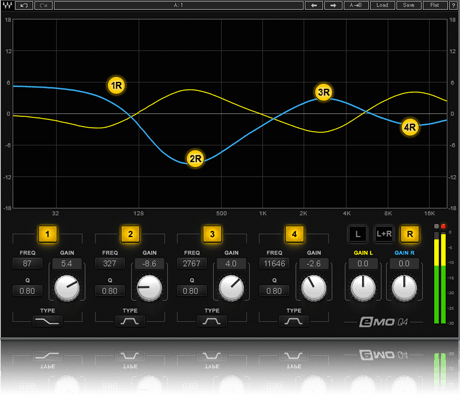The image size is (460, 395).
Task: Select the R channel mode
Action: click(410, 234)
